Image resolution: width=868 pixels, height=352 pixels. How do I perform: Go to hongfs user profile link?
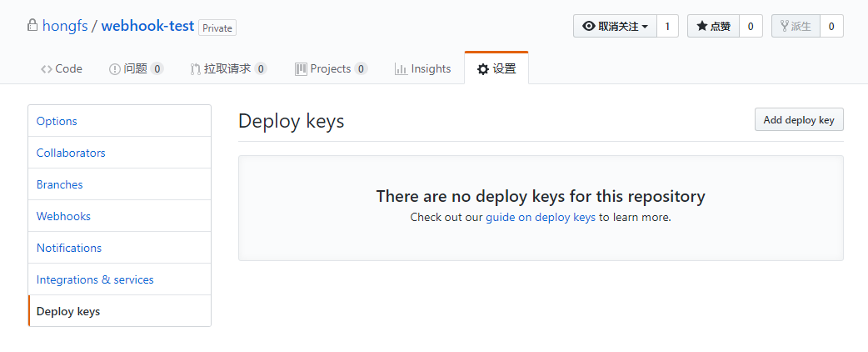[x=65, y=26]
